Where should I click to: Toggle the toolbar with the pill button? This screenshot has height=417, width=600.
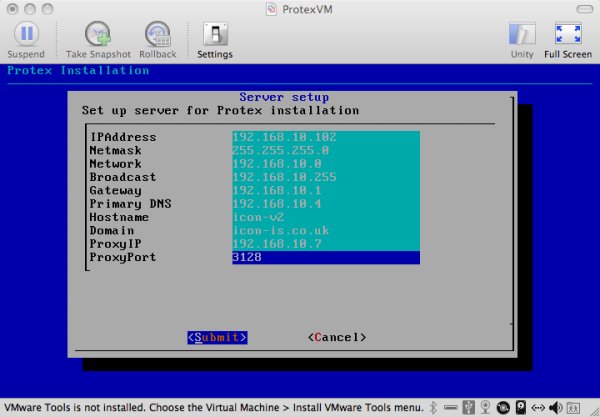click(x=584, y=9)
